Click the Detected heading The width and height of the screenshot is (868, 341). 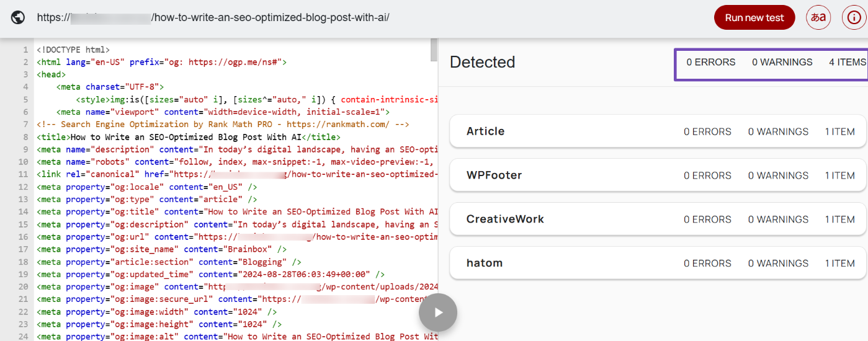482,62
